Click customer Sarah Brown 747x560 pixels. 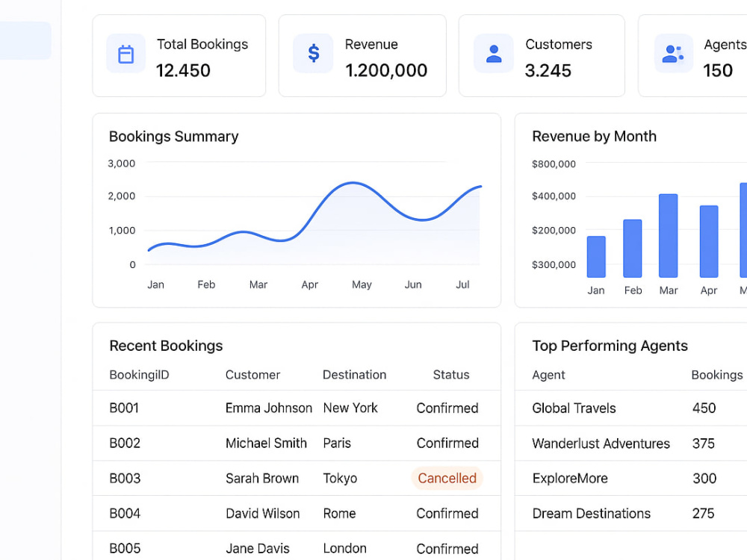click(262, 478)
